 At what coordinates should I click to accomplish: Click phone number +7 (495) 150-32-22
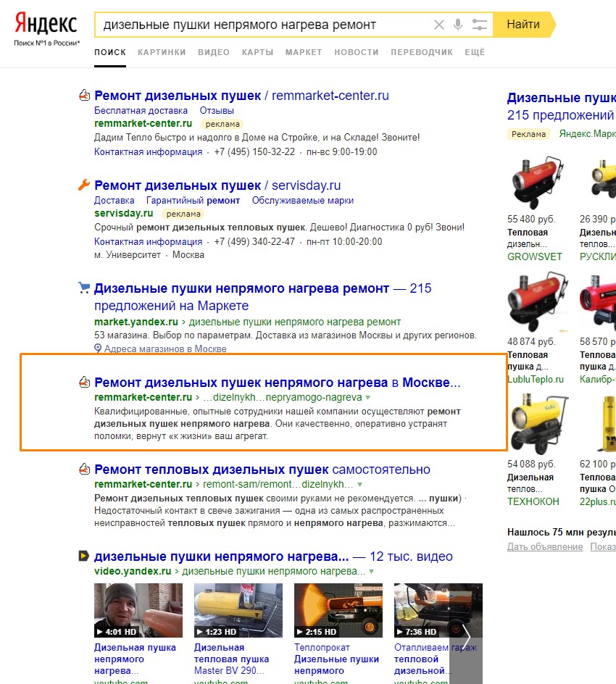[x=254, y=152]
